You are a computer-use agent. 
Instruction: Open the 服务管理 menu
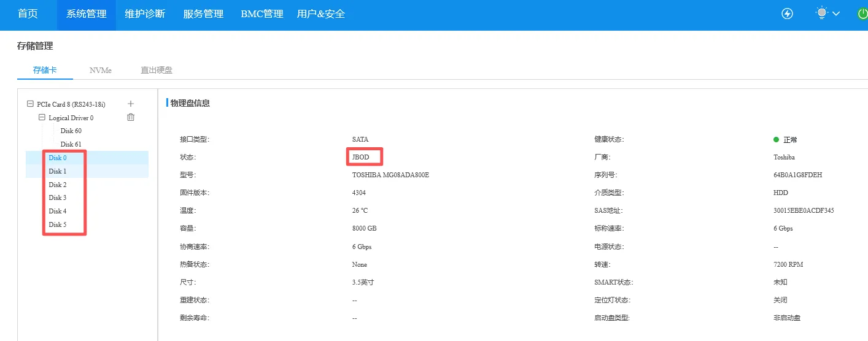click(x=203, y=13)
